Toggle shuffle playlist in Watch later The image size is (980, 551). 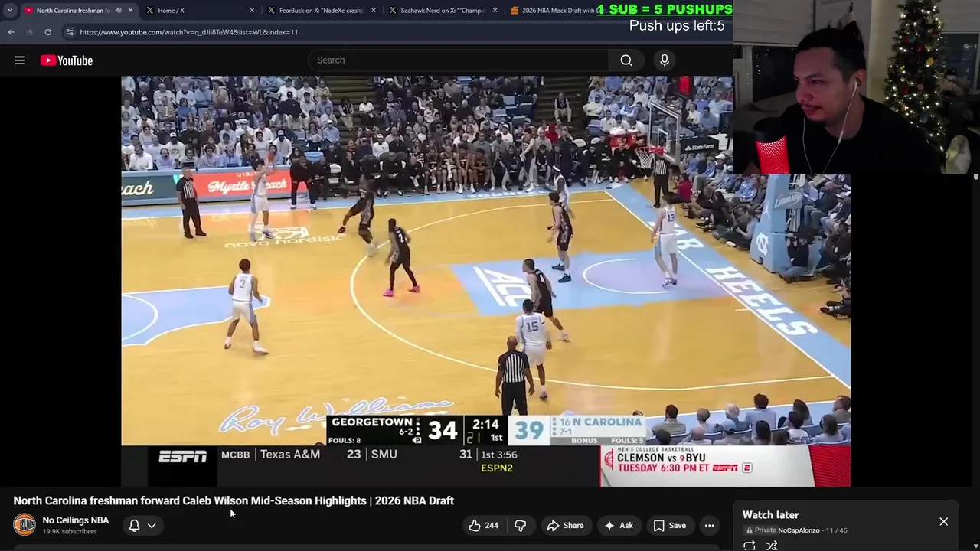point(772,546)
